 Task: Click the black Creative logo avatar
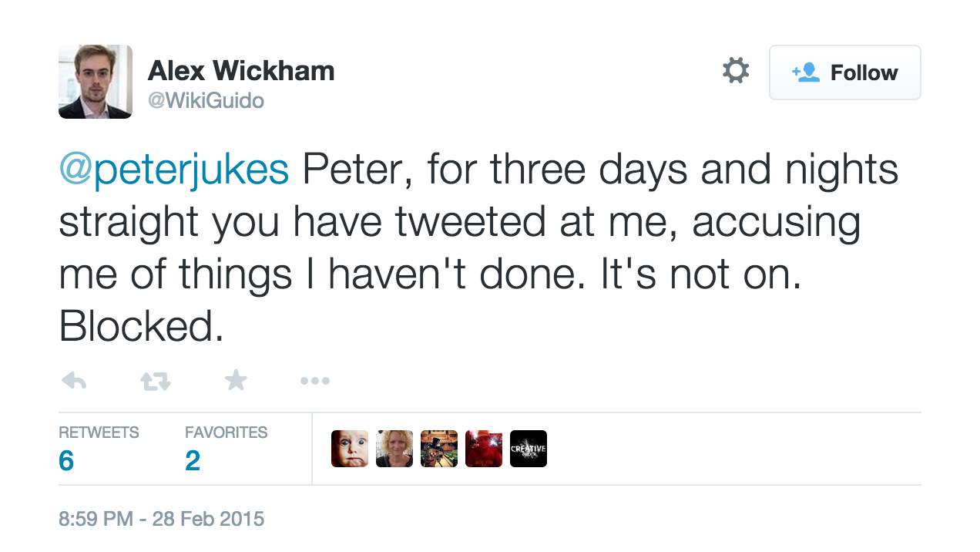tap(529, 449)
